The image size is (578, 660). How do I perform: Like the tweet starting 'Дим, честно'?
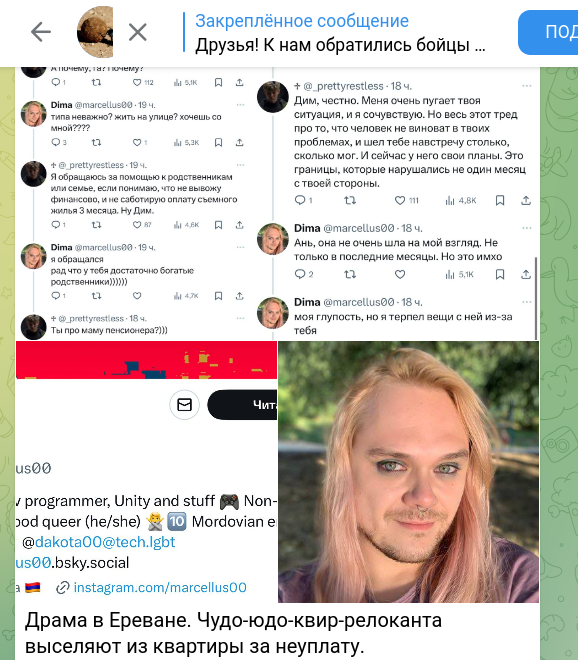[x=400, y=200]
